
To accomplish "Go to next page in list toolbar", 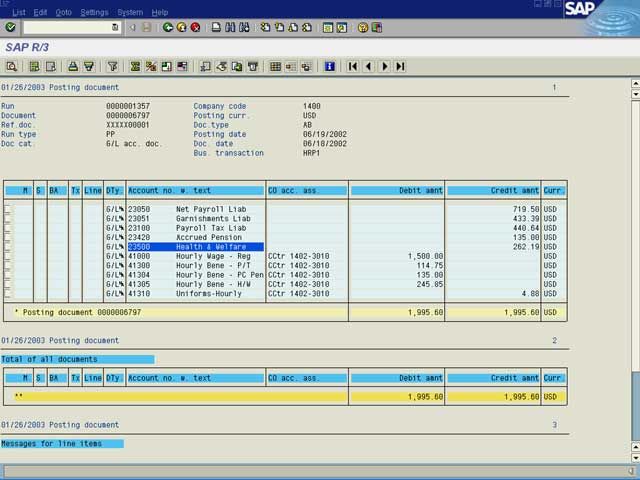I will 384,66.
